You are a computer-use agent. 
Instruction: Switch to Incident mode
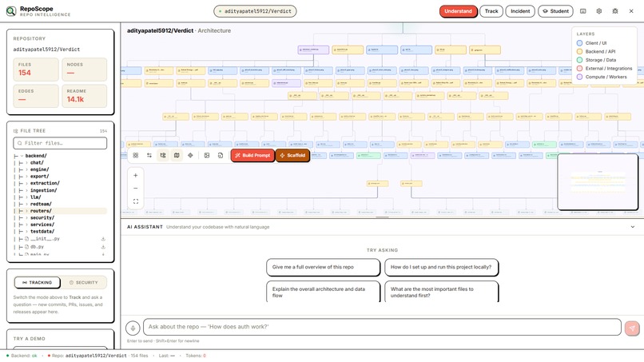[x=520, y=11]
